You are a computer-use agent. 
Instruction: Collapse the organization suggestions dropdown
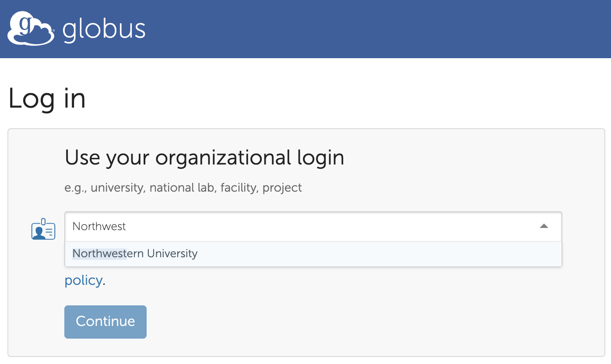click(544, 227)
